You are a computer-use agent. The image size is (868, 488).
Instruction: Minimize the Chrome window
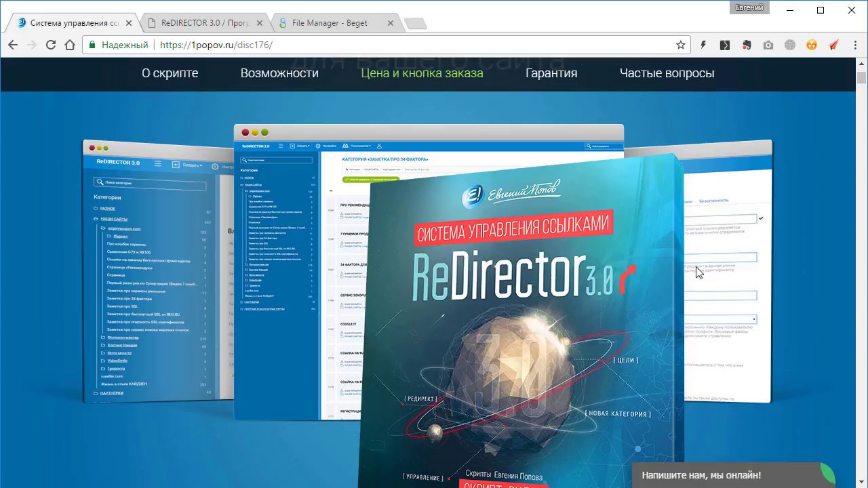pyautogui.click(x=790, y=10)
